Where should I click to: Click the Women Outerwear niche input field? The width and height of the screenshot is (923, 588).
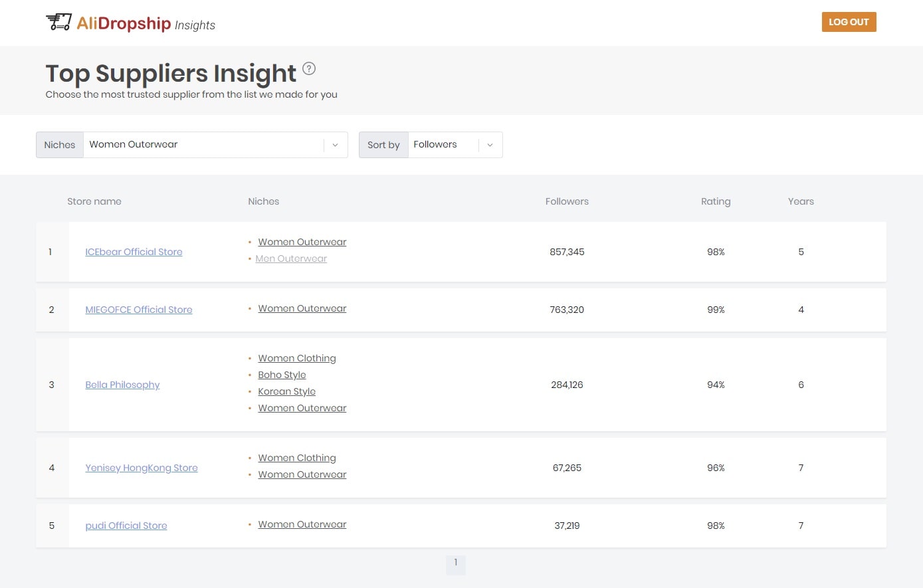point(203,145)
